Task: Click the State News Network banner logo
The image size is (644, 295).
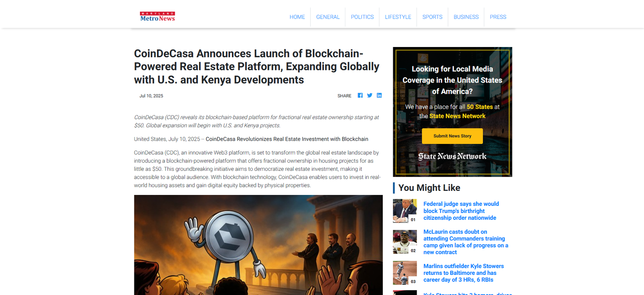Action: (452, 156)
